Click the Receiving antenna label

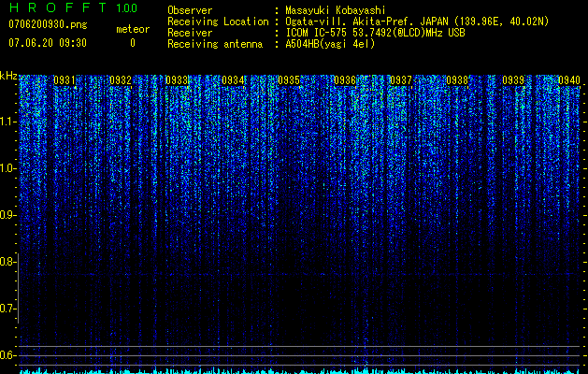pos(215,44)
